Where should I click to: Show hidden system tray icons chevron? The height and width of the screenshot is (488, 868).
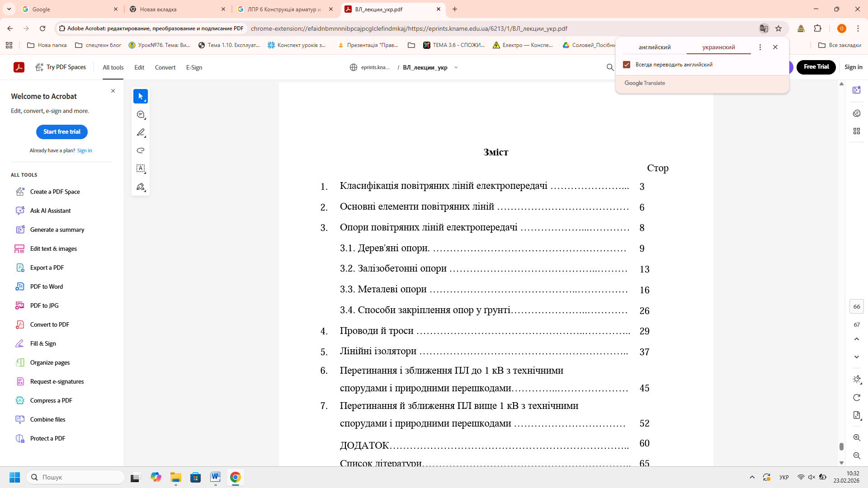[x=752, y=477]
